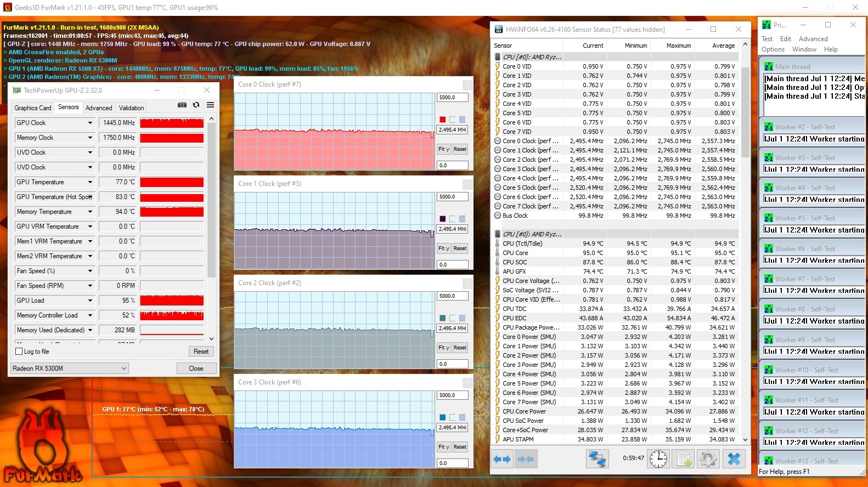This screenshot has width=868, height=487.
Task: Open the Memory Controller Load dropdown
Action: point(90,315)
